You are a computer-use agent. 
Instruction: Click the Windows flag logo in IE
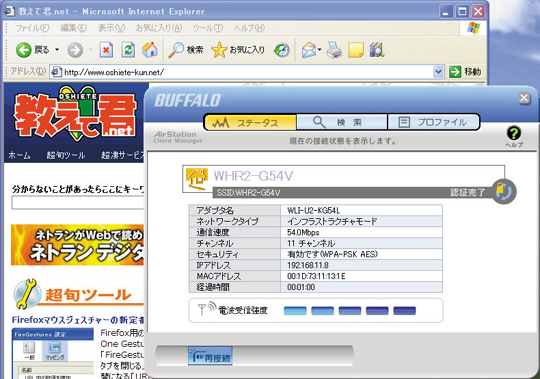pyautogui.click(x=474, y=28)
